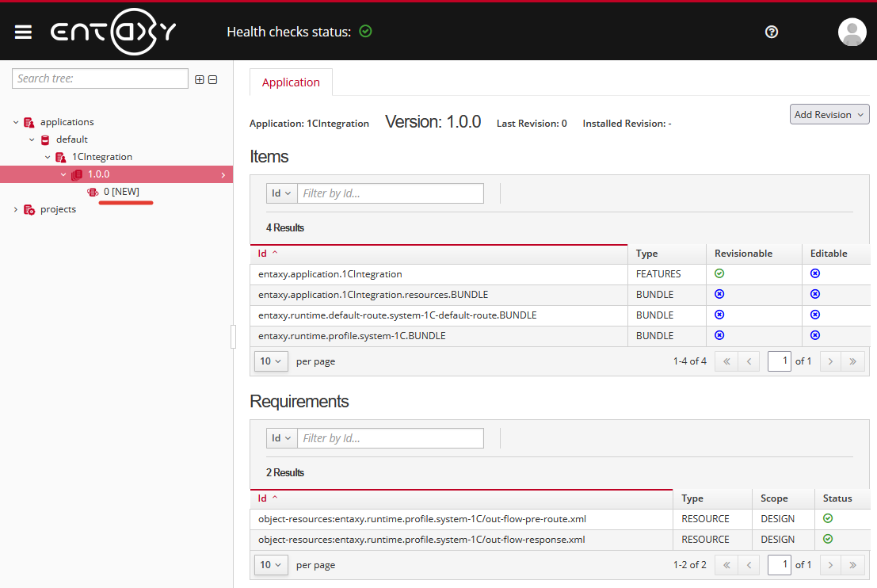Screen dimensions: 877x588
Task: Open Items per page dropdown
Action: pyautogui.click(x=271, y=361)
